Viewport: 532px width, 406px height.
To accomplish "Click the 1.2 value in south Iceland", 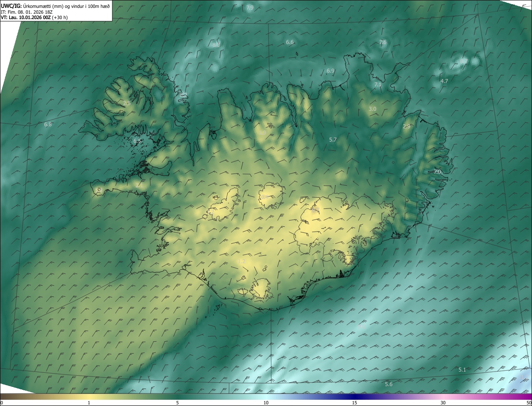I will pos(242,262).
